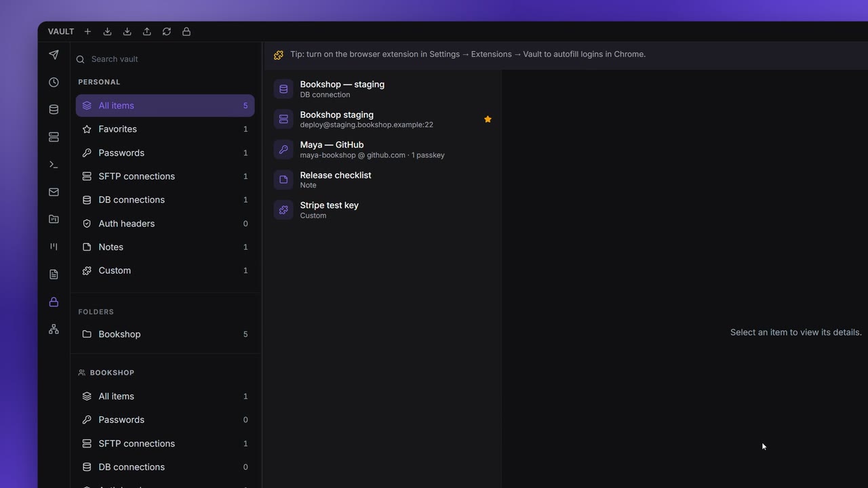Select SFTP connections in Bookshop team section

pos(165,443)
